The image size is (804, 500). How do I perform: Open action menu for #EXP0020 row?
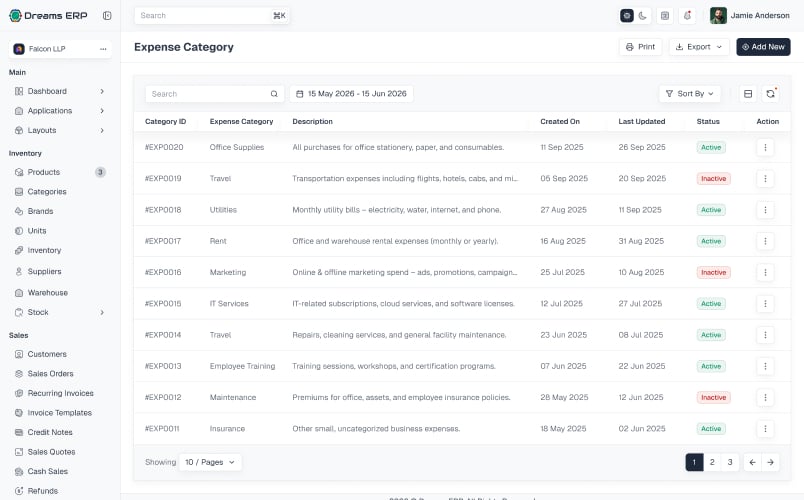765,148
